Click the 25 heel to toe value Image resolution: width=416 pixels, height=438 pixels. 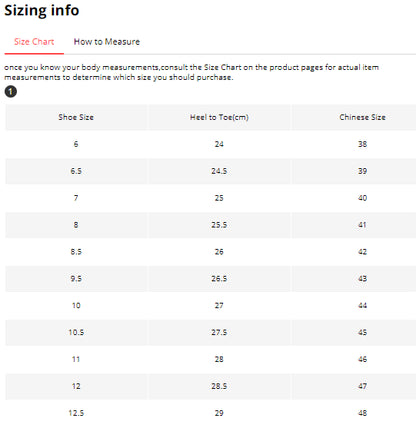coord(219,198)
